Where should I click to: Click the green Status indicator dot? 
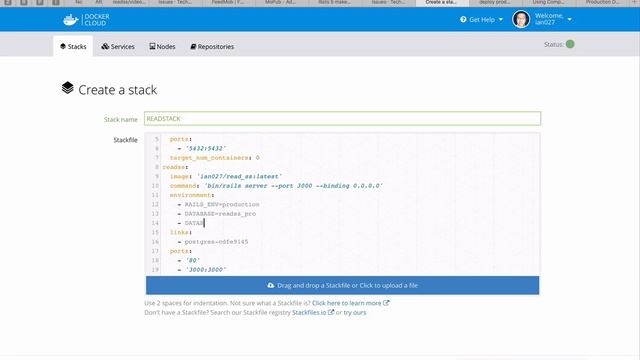(570, 44)
